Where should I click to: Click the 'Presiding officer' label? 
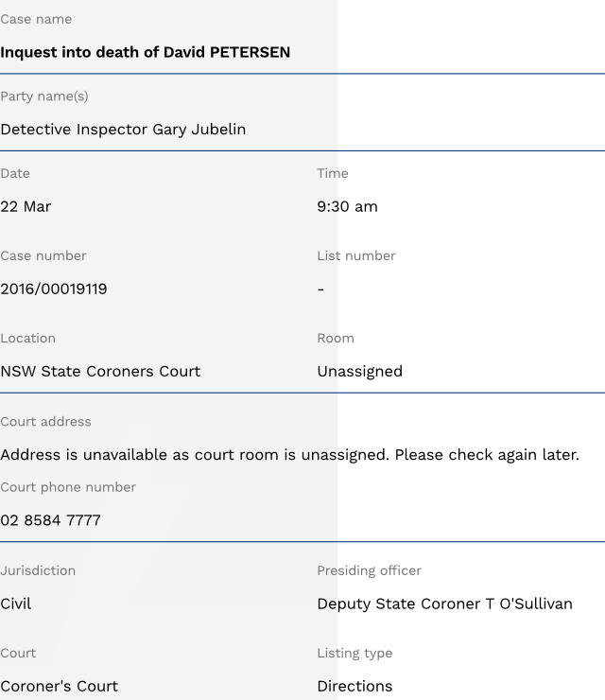click(x=369, y=570)
